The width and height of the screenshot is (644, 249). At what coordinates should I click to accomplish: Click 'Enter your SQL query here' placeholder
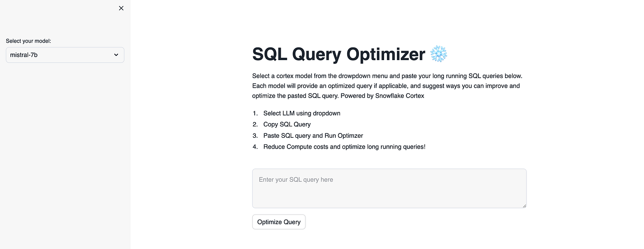[296, 180]
